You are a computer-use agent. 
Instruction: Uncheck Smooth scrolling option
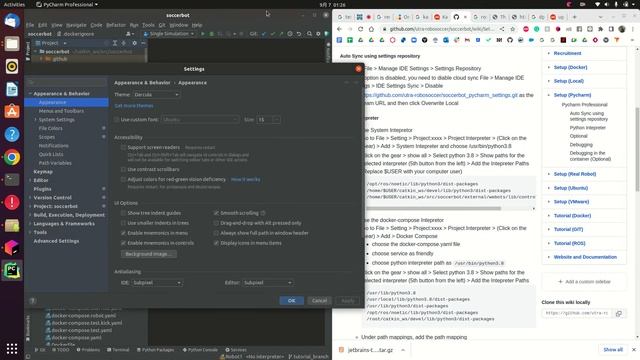click(216, 213)
